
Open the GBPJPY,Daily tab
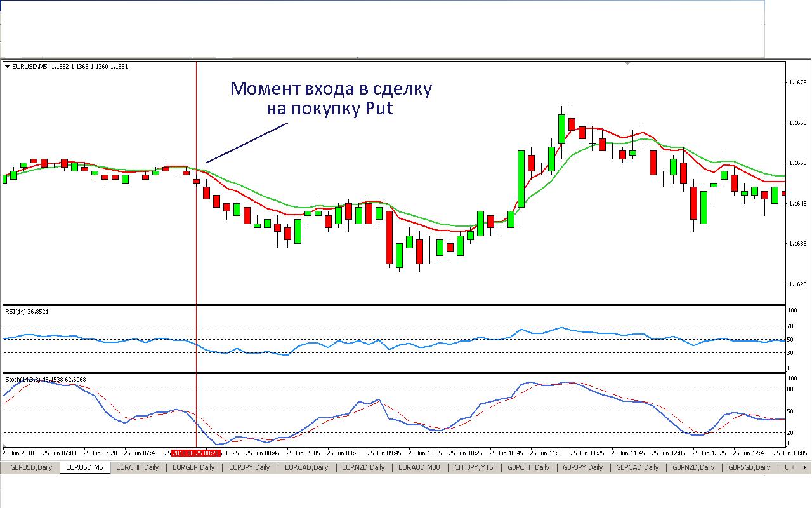point(583,467)
